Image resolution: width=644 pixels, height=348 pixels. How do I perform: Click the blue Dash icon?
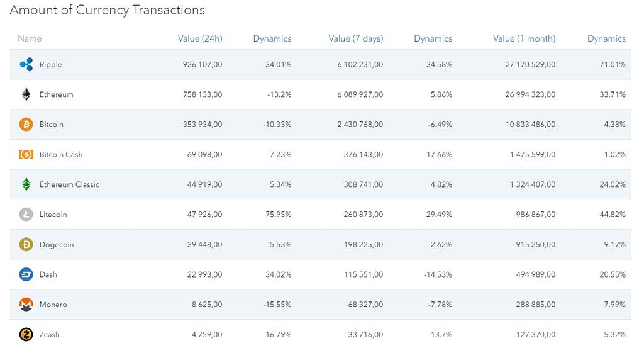point(26,274)
